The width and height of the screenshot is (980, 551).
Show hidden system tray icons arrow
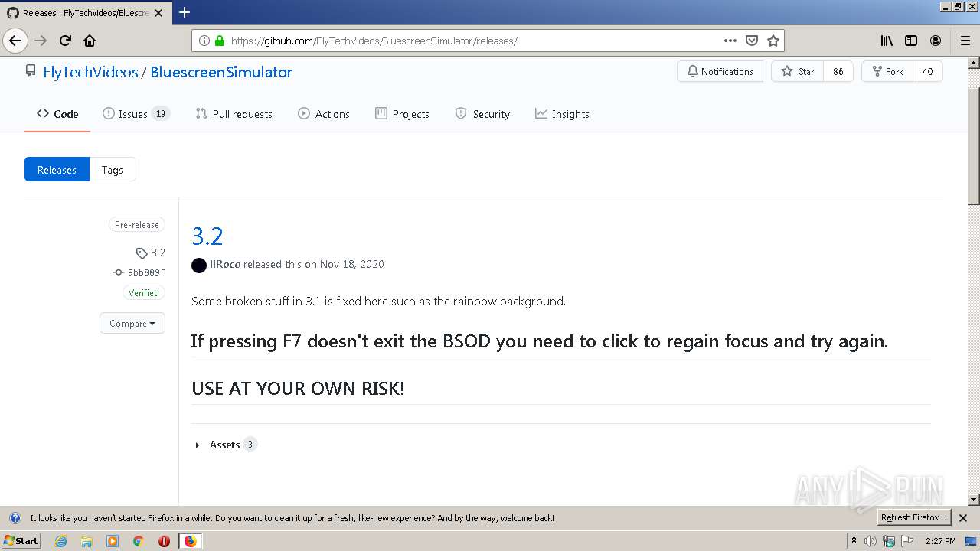[854, 541]
